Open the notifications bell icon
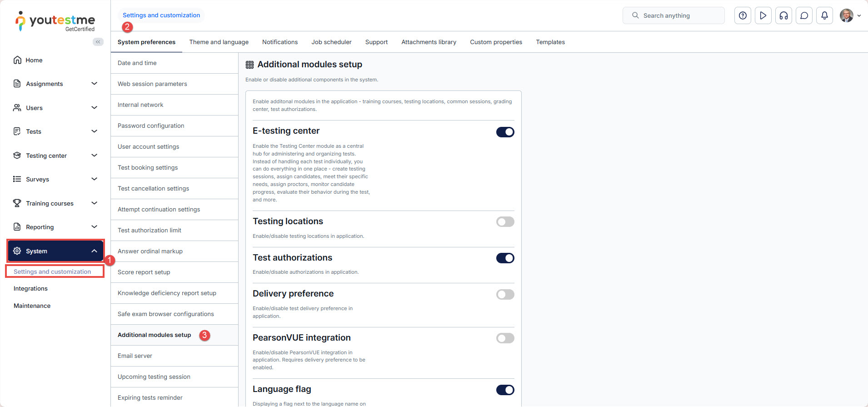The image size is (868, 407). [824, 15]
